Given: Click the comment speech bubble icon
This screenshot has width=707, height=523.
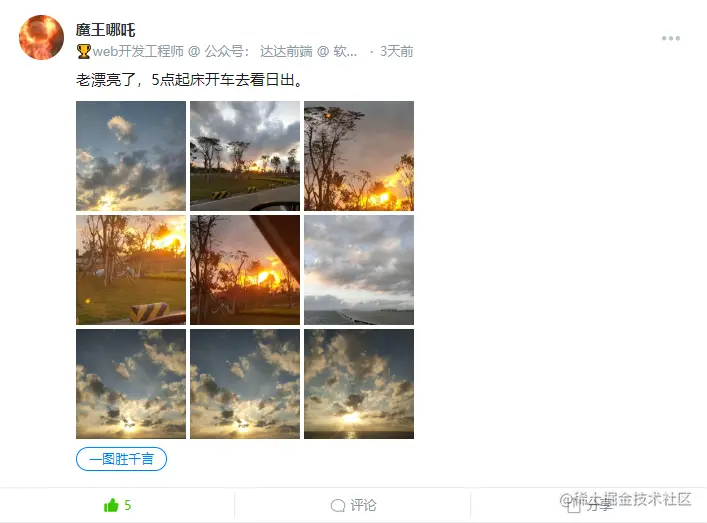Looking at the screenshot, I should click(x=338, y=505).
